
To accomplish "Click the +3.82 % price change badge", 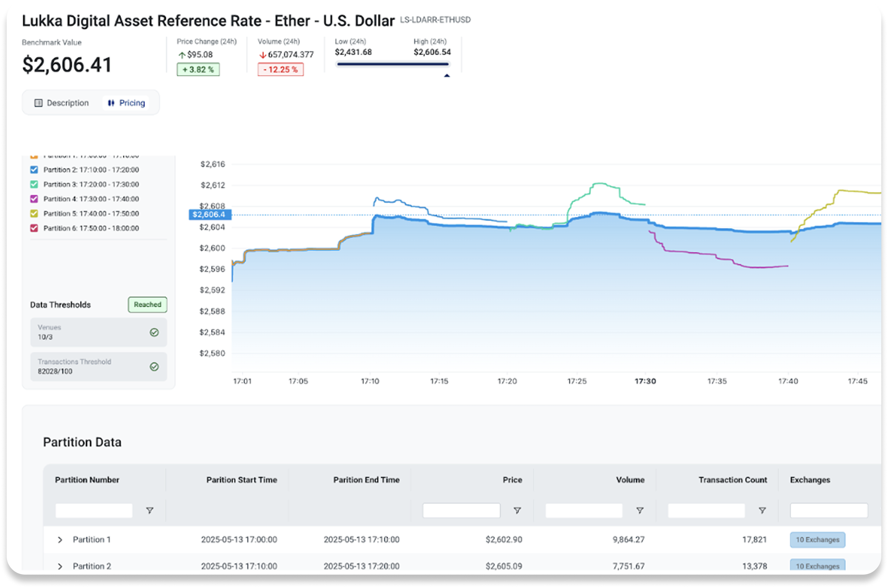I will 198,69.
